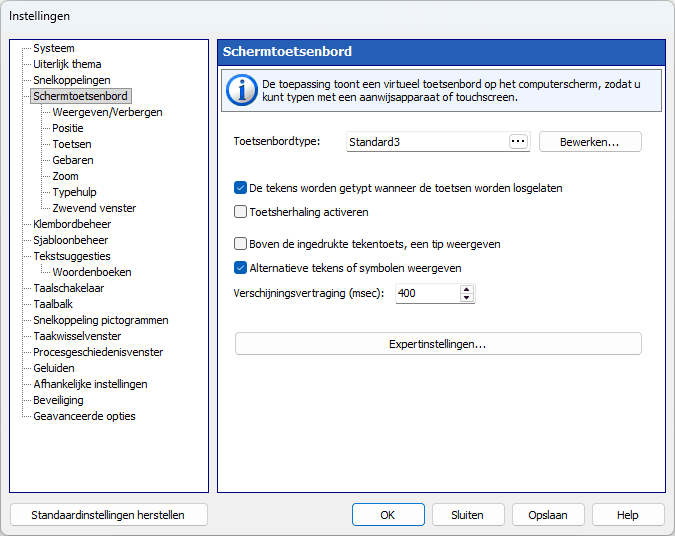675x536 pixels.
Task: Select Procesgeschiedenisvenster tree item
Action: click(98, 352)
